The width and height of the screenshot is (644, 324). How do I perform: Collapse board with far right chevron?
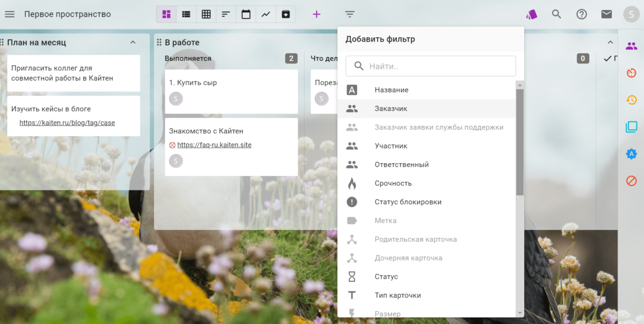point(610,42)
